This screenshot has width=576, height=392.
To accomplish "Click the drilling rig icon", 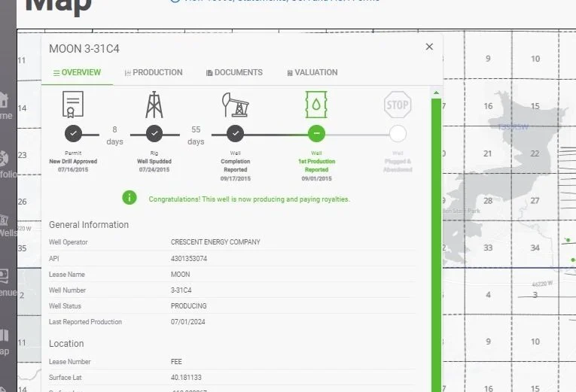I will pyautogui.click(x=154, y=105).
